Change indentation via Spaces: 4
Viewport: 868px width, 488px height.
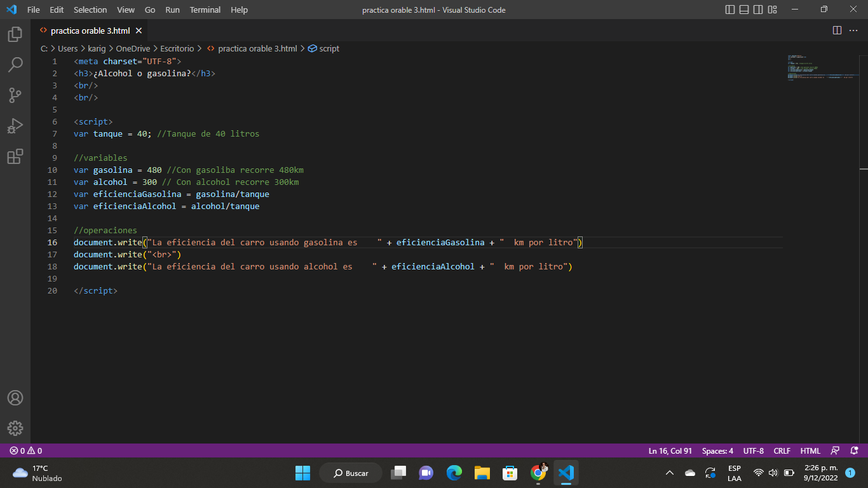[x=717, y=451]
